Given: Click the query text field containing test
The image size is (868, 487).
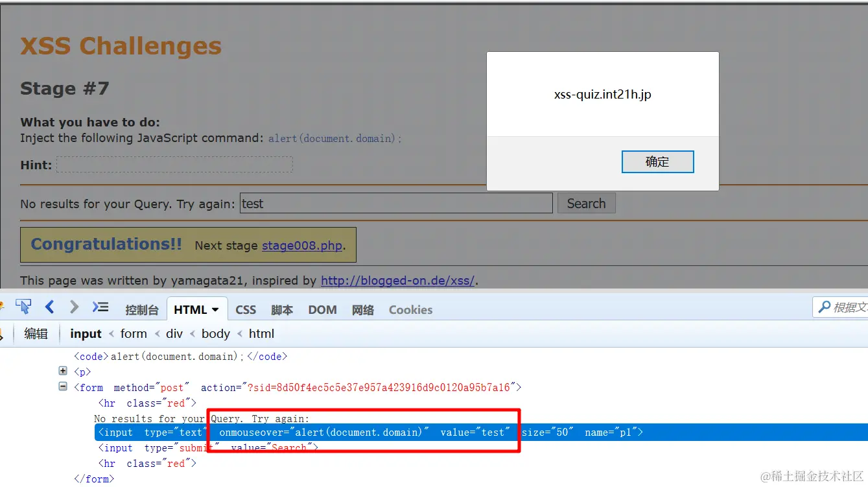Looking at the screenshot, I should tap(396, 204).
